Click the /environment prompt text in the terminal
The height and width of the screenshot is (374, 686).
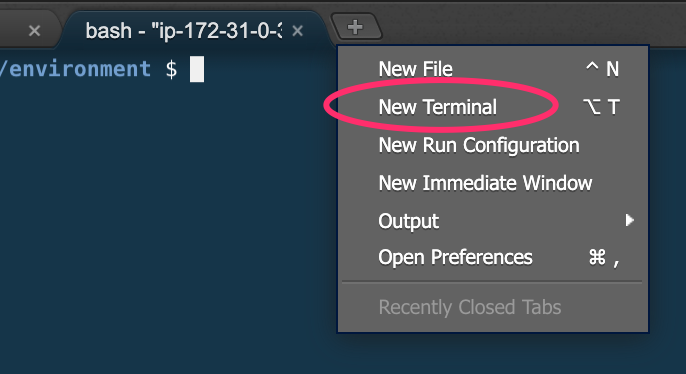(75, 69)
